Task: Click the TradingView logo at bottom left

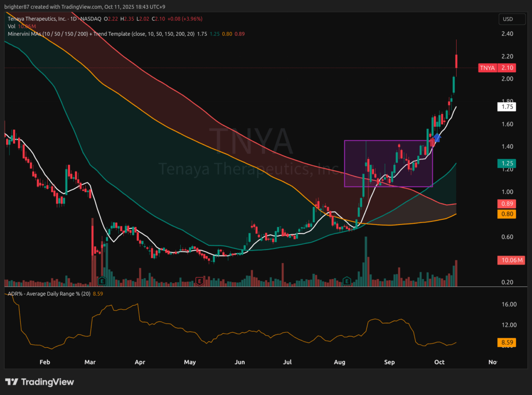Action: coord(39,382)
